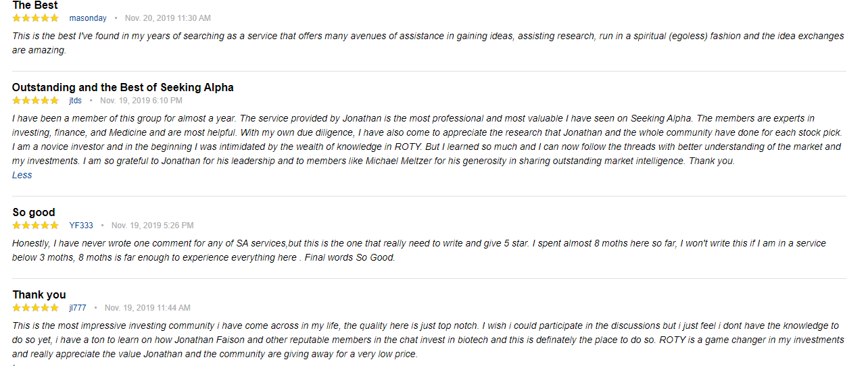Click the Nov. 20, 2019 11:30 AM timestamp

click(x=168, y=18)
